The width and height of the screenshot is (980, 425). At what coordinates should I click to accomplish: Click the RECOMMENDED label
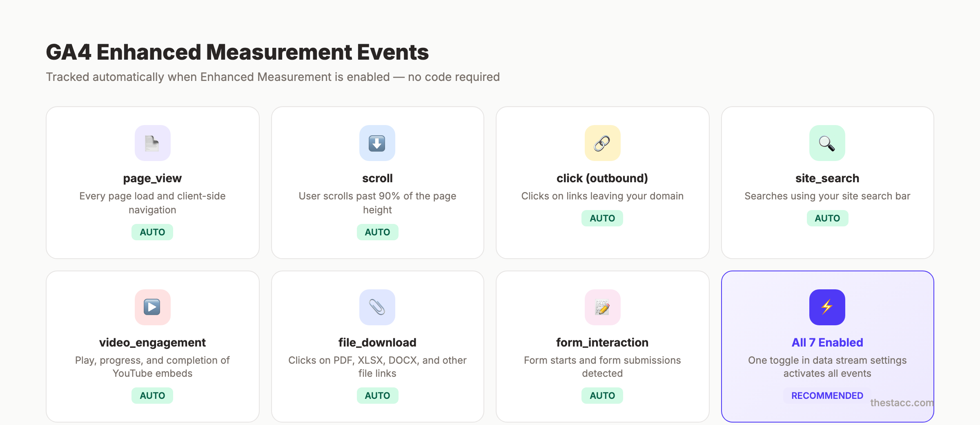(x=827, y=395)
